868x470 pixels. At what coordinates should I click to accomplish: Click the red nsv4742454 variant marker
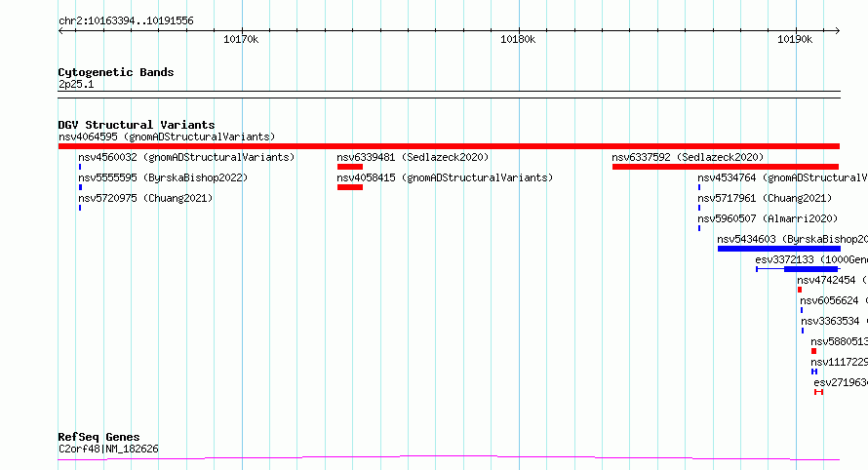click(x=800, y=290)
